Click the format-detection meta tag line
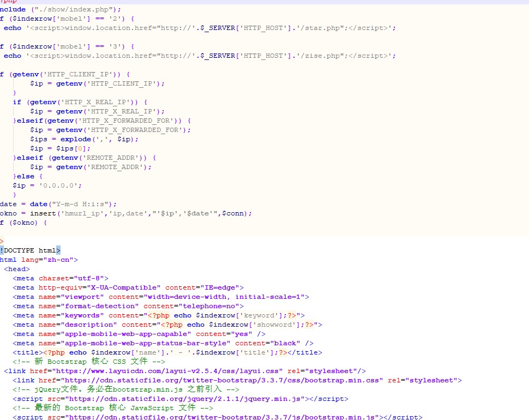This screenshot has height=420, width=529. tap(128, 307)
